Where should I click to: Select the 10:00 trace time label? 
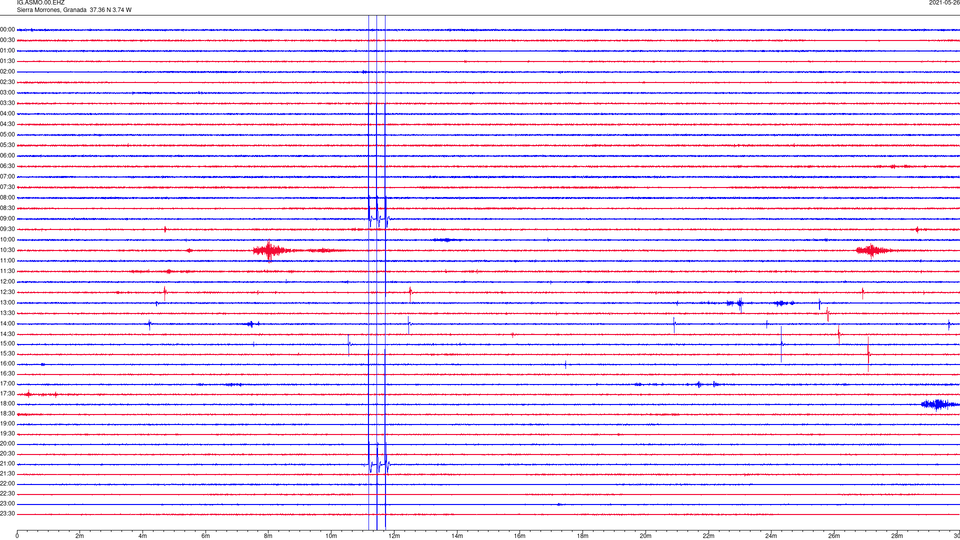coord(7,239)
